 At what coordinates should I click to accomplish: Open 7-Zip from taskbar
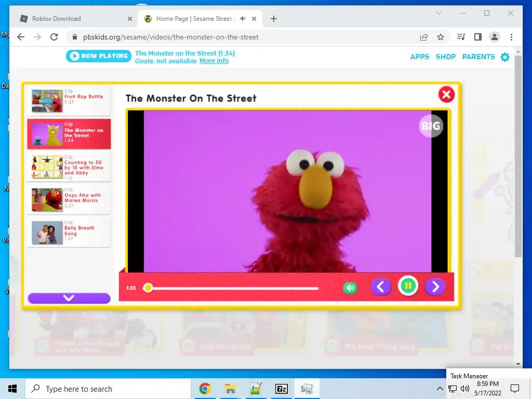pyautogui.click(x=281, y=389)
